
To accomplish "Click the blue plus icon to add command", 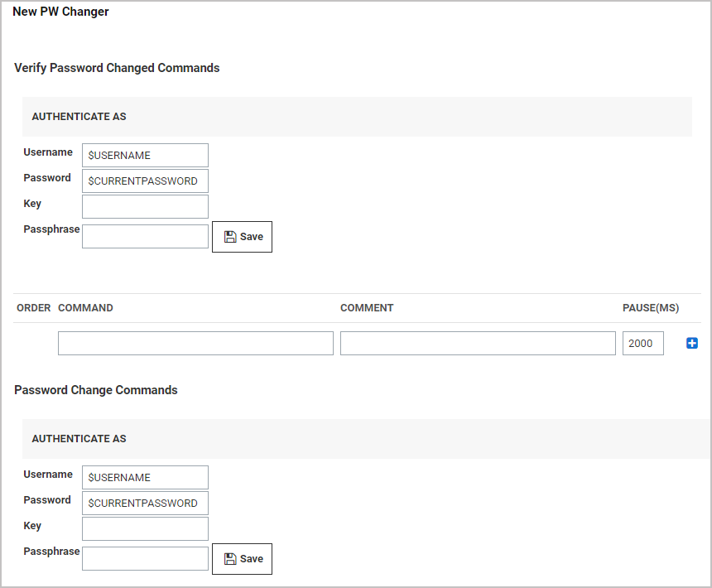I will [x=692, y=343].
